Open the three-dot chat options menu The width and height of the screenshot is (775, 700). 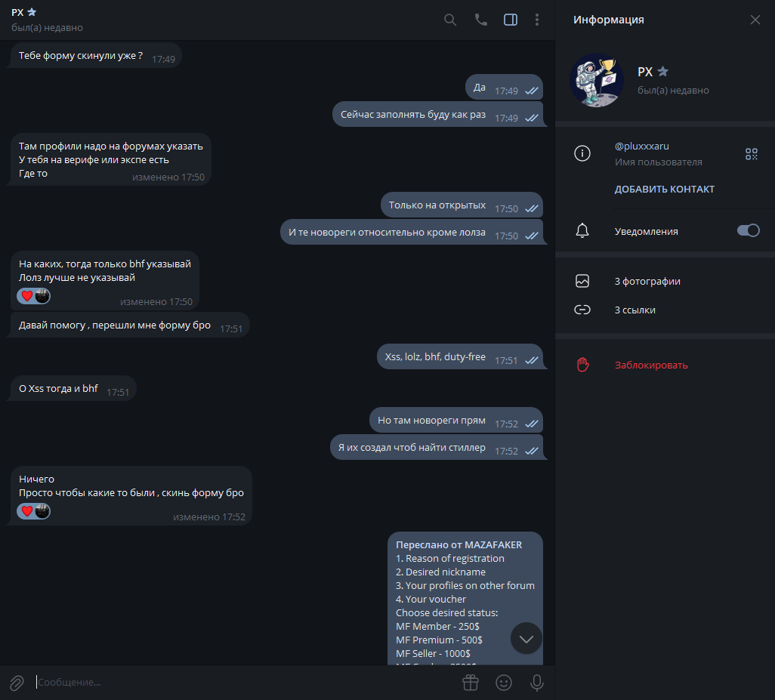[x=537, y=20]
